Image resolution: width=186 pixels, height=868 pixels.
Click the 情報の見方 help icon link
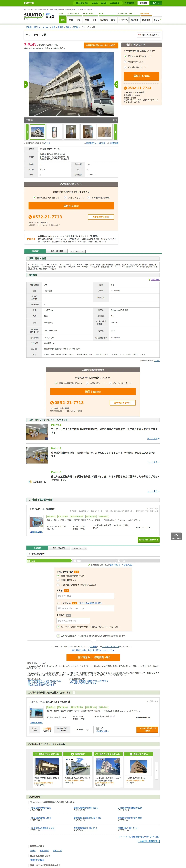(154, 279)
